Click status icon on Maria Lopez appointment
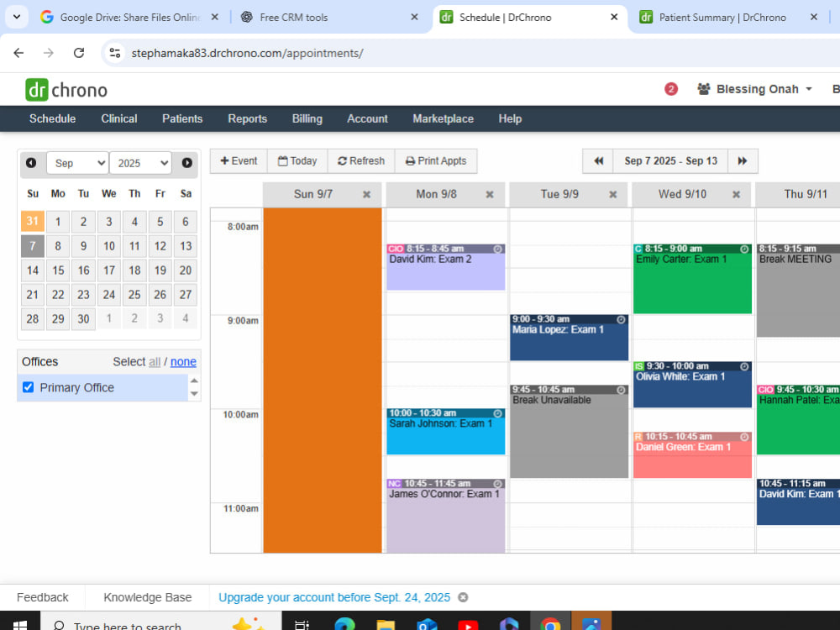This screenshot has width=840, height=630. tap(621, 319)
